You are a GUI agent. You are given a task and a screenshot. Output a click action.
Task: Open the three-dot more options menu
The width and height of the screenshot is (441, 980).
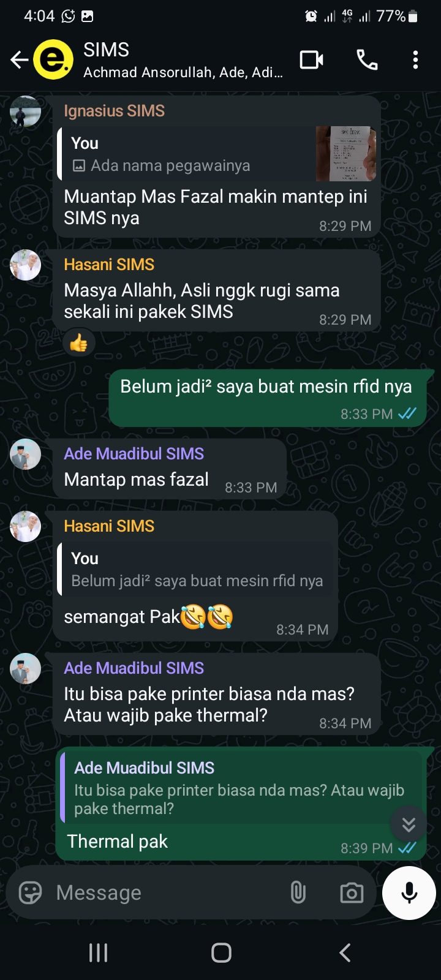415,60
